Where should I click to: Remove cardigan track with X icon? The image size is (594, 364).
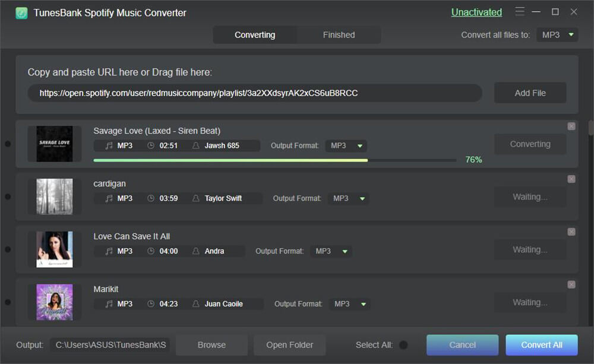[571, 179]
